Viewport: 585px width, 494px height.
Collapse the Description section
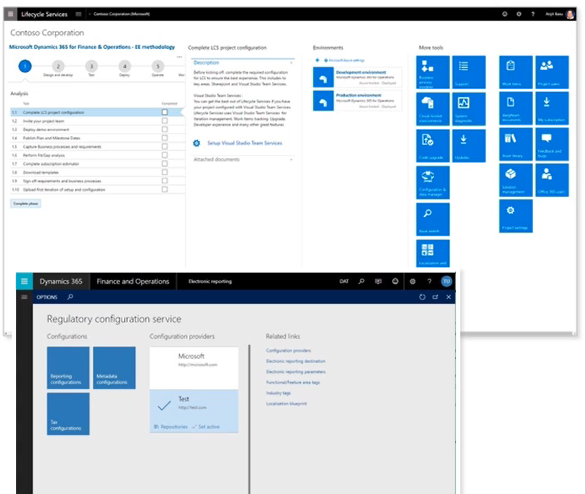[291, 63]
